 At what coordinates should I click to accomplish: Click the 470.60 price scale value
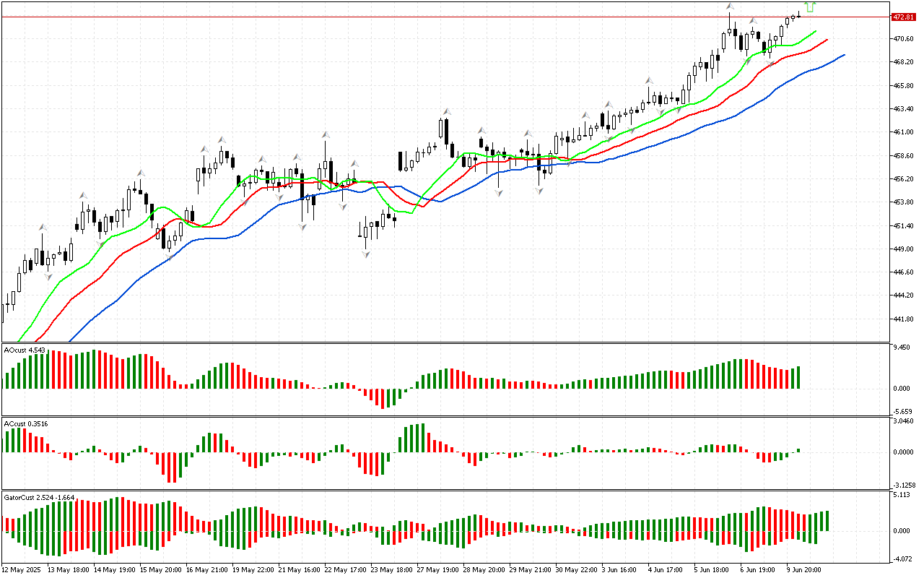(904, 39)
